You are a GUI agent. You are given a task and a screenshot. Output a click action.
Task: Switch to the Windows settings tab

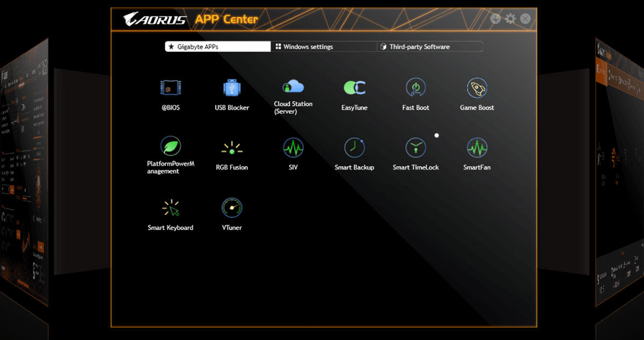click(324, 47)
